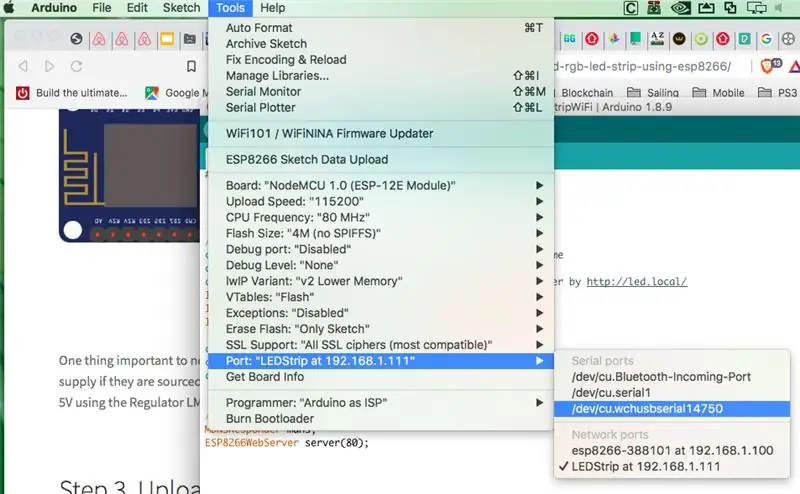This screenshot has height=494, width=800.
Task: Select the green square browser tab
Action: [x=636, y=39]
